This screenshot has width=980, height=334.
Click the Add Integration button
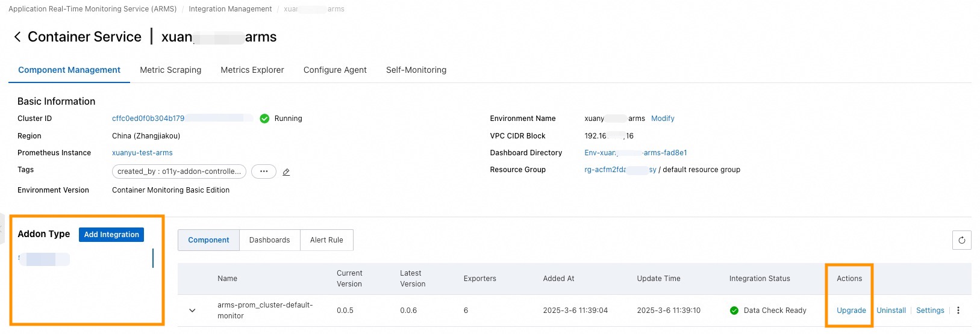pos(111,235)
